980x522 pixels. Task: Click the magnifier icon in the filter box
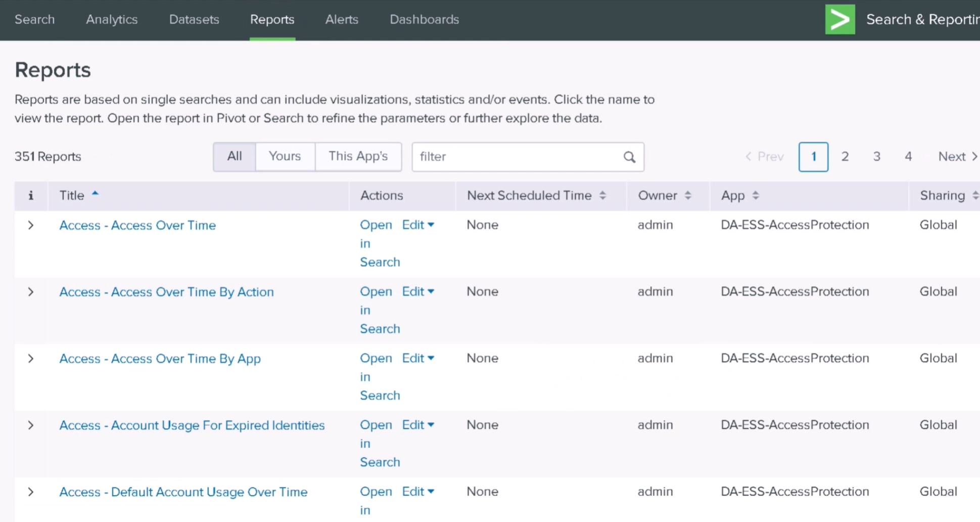coord(629,157)
